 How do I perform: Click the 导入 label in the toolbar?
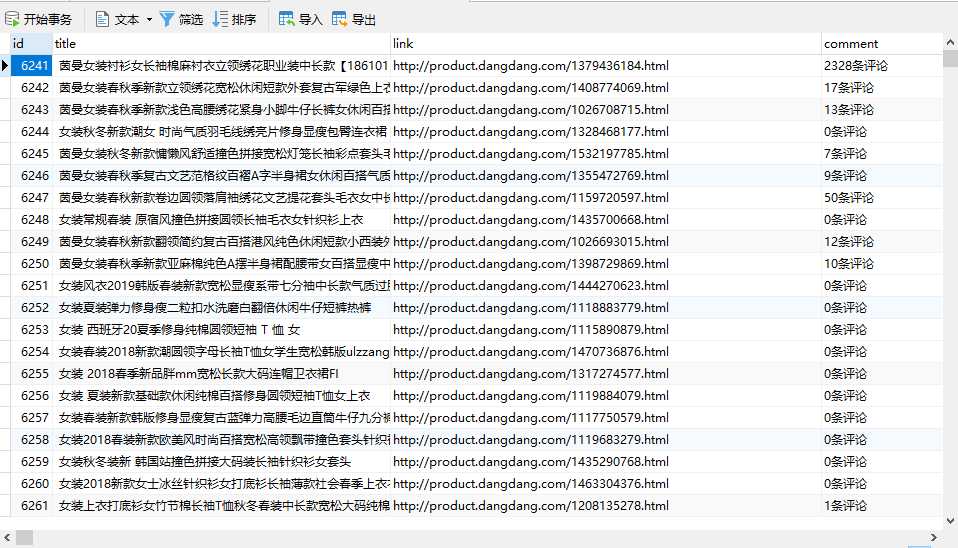[310, 20]
